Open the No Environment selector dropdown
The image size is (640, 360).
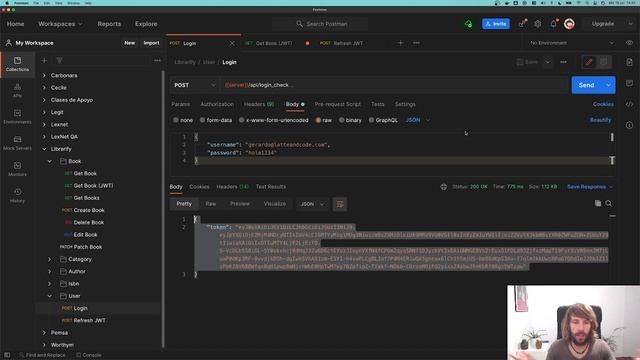(x=571, y=43)
